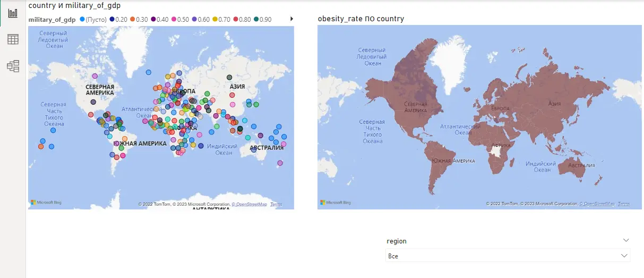Image resolution: width=644 pixels, height=278 pixels.
Task: Click the 'country и military_of_gdp' chart title
Action: [74, 5]
